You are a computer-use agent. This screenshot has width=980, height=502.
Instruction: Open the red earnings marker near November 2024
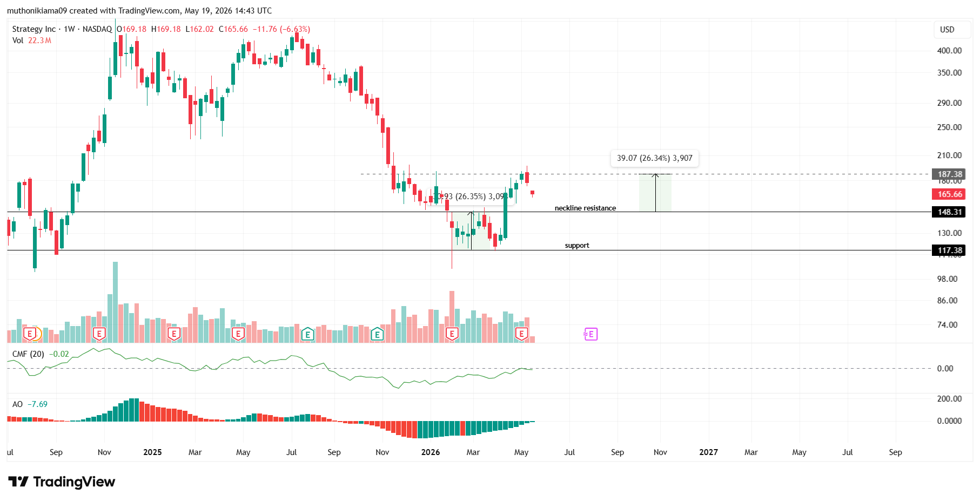(99, 334)
